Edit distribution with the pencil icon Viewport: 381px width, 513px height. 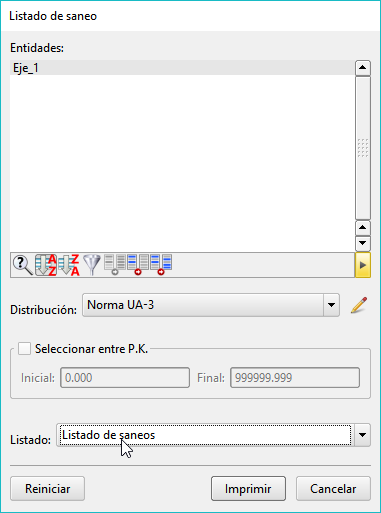tap(359, 305)
